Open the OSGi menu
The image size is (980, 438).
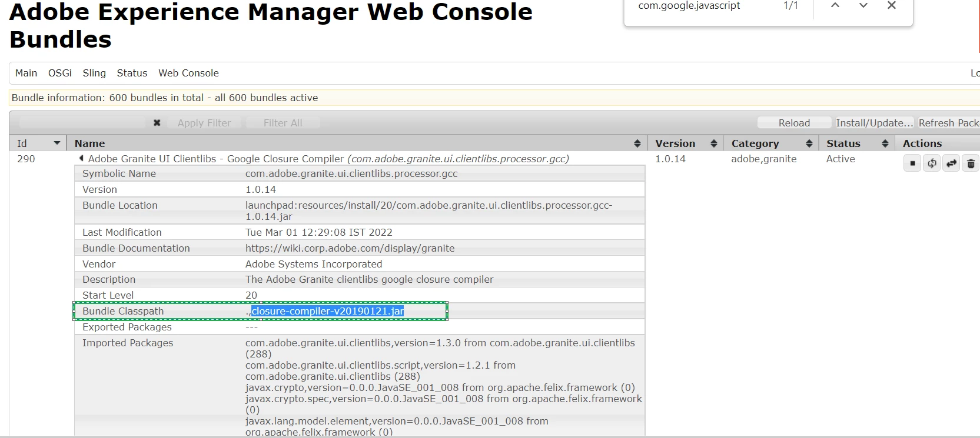click(x=60, y=73)
